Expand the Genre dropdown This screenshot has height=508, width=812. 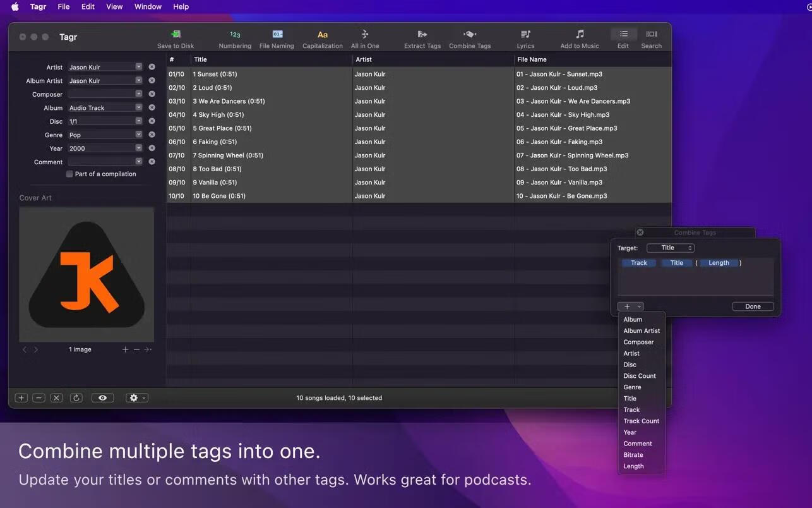point(138,135)
